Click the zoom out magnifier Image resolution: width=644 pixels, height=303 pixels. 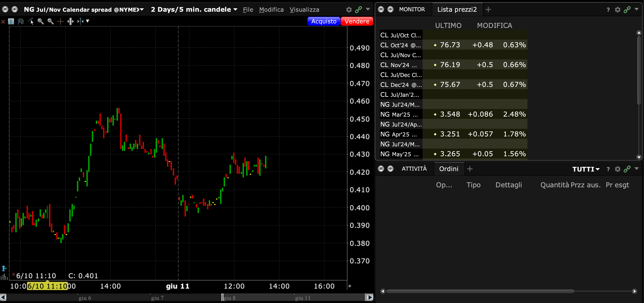tap(50, 22)
